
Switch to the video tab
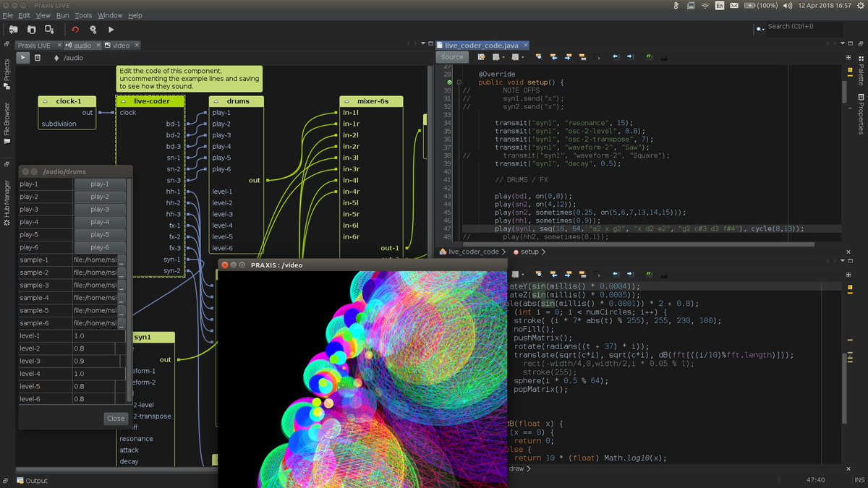tap(117, 45)
